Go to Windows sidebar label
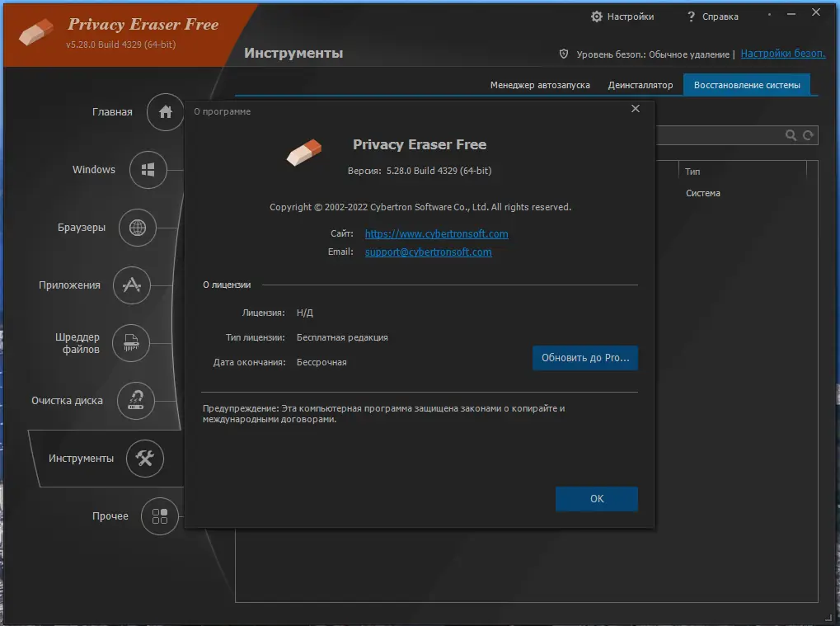Image resolution: width=840 pixels, height=626 pixels. [94, 170]
